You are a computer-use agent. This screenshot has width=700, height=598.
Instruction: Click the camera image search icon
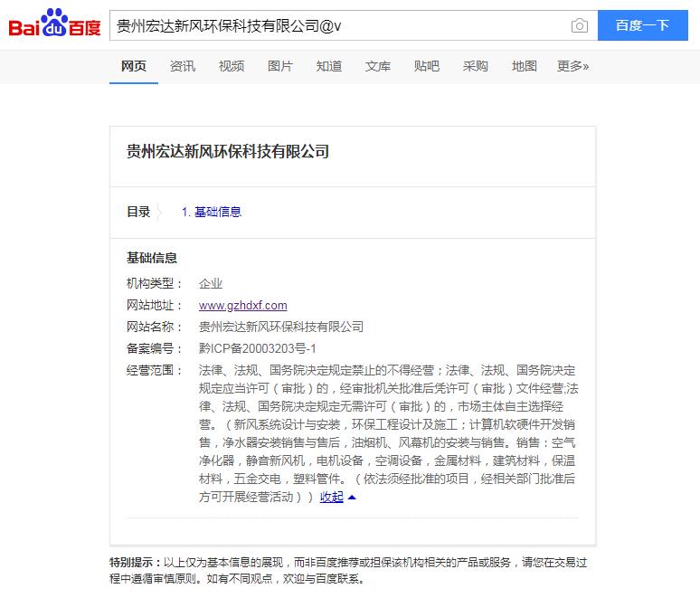(x=579, y=26)
